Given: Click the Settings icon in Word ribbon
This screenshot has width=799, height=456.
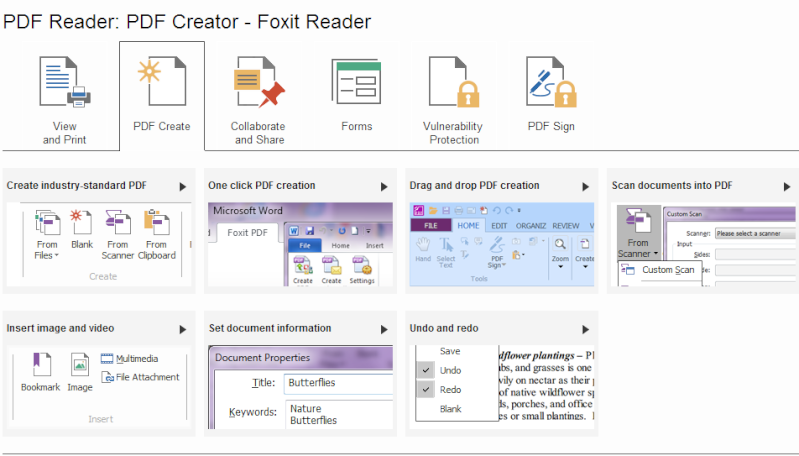Looking at the screenshot, I should 362,270.
